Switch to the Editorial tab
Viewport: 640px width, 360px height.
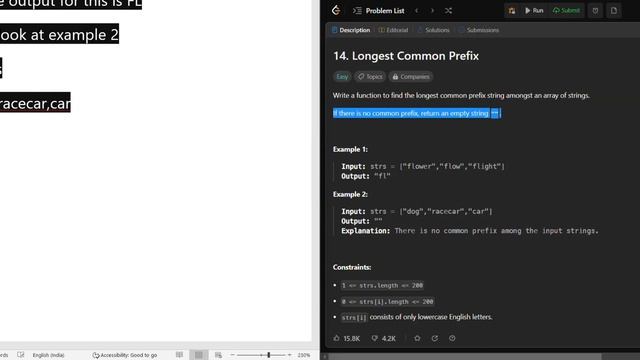coord(393,30)
